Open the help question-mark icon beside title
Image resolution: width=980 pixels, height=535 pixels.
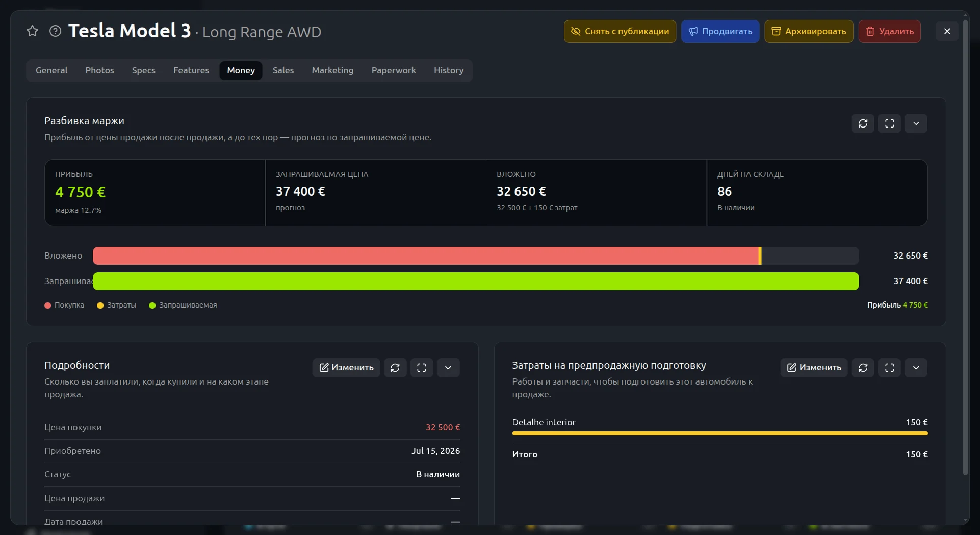coord(55,31)
